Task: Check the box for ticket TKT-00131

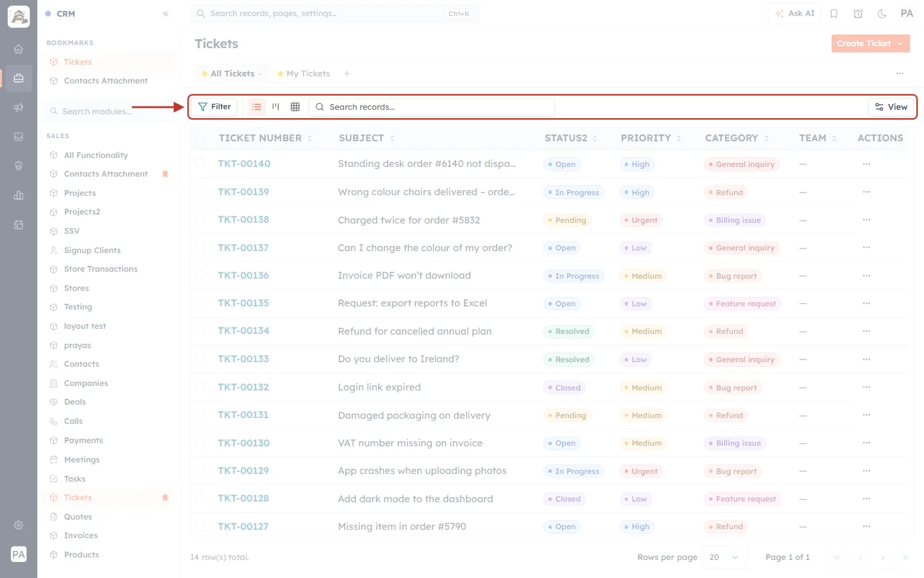Action: point(200,415)
